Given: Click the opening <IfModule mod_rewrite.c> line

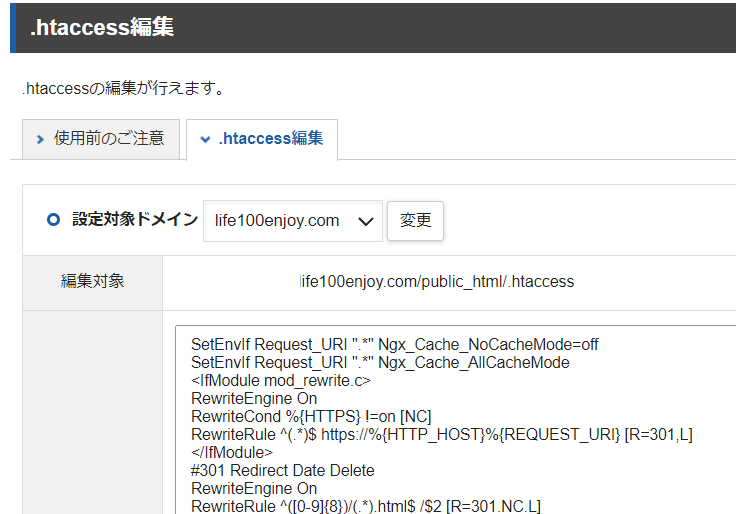Looking at the screenshot, I should tap(281, 380).
